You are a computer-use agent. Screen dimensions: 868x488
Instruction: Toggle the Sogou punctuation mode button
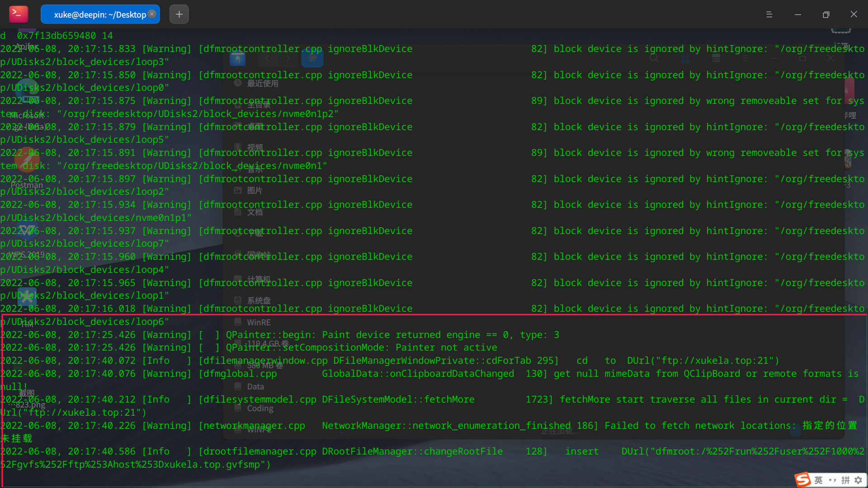(832, 480)
